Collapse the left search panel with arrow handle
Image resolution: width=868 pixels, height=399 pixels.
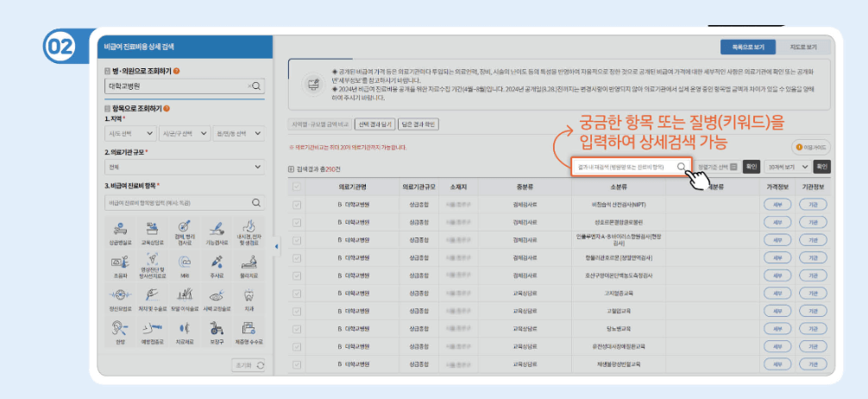[277, 247]
